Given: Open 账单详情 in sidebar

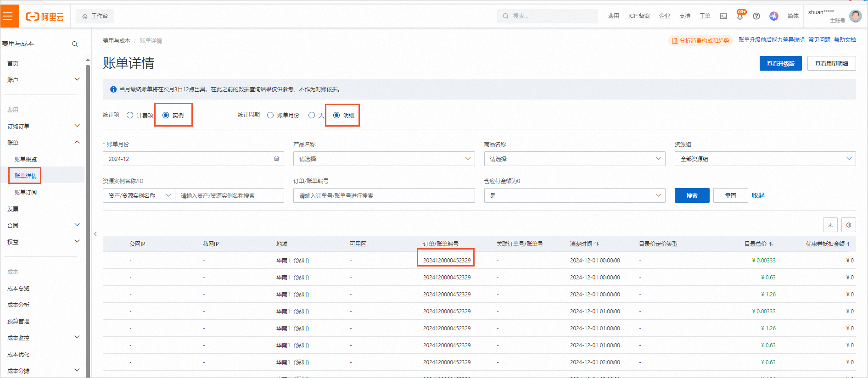Looking at the screenshot, I should tap(26, 176).
